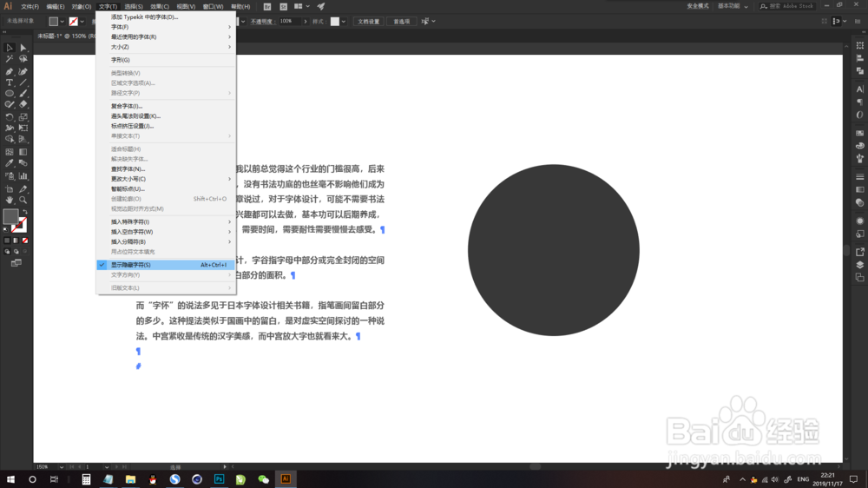The image size is (868, 488).
Task: Select the Eyedropper tool
Action: click(x=10, y=163)
